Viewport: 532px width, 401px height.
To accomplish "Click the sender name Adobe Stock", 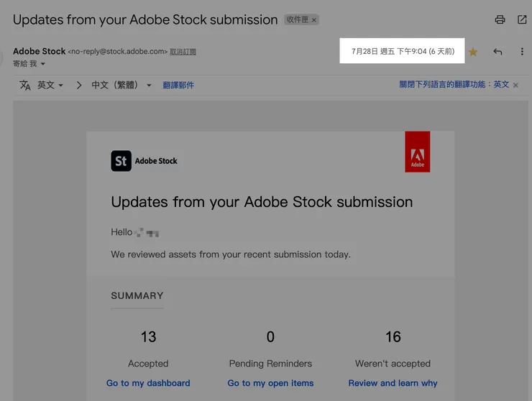I will click(x=39, y=51).
